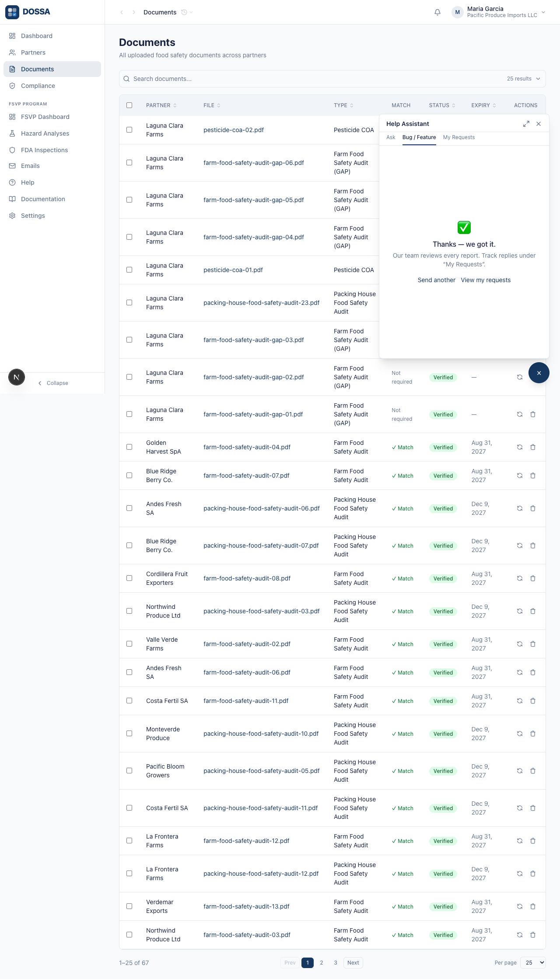
Task: Click the round blue assistant close button
Action: tap(539, 373)
